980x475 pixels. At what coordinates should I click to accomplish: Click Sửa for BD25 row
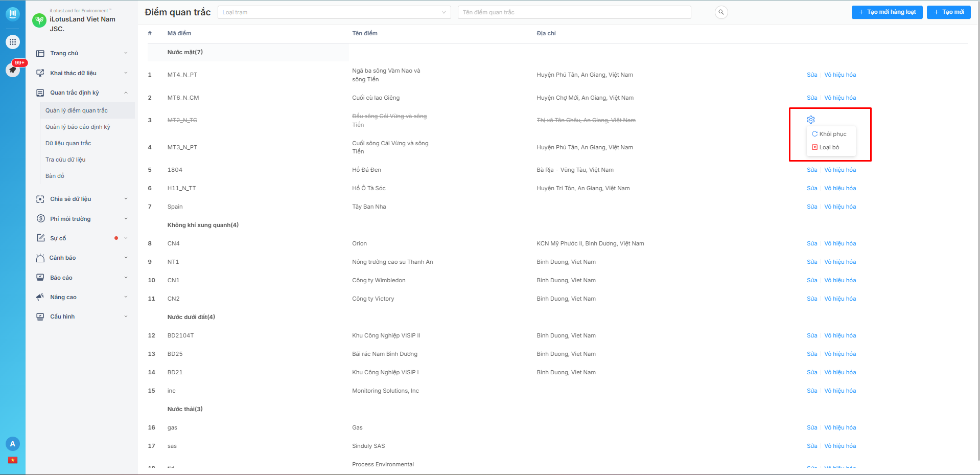[812, 354]
